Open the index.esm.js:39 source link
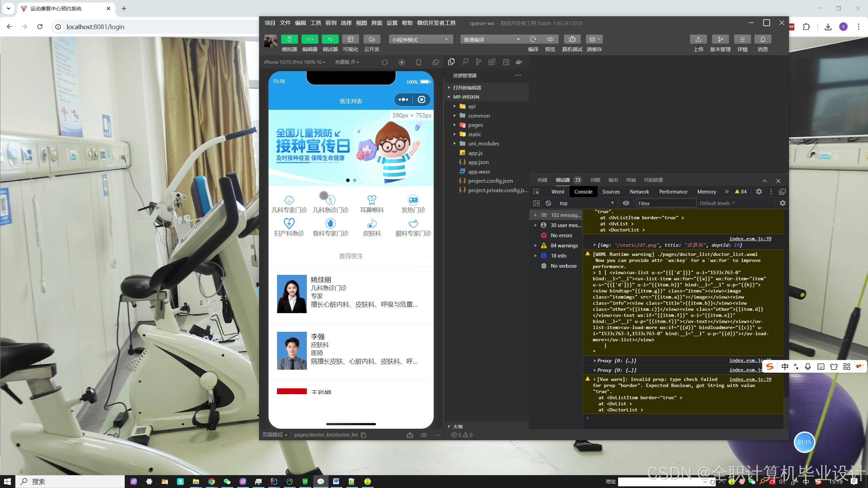 click(750, 239)
